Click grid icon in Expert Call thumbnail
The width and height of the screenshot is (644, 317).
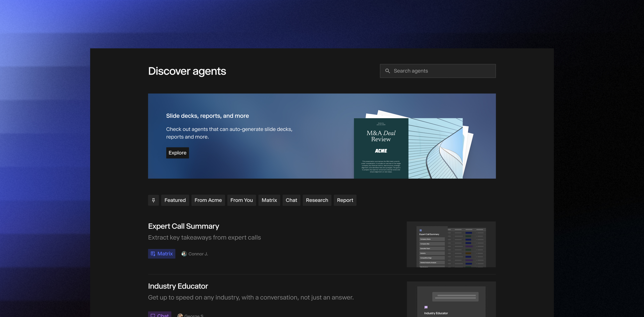click(x=420, y=230)
